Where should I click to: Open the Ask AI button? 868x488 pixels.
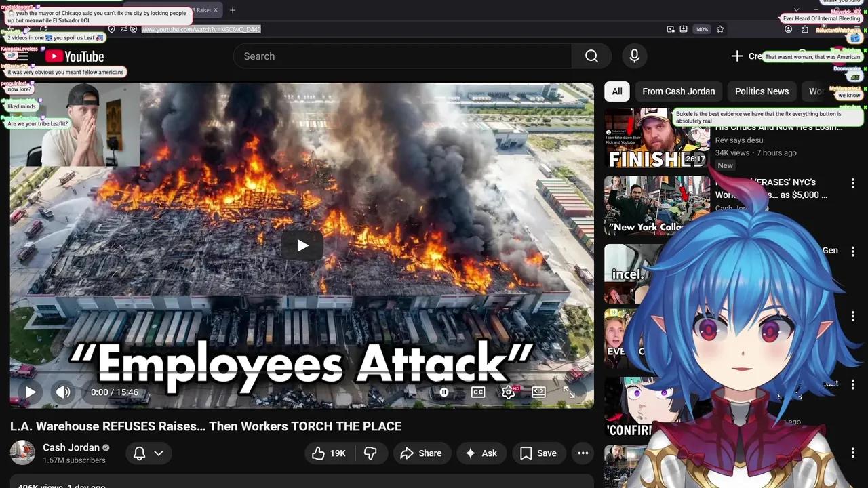[x=481, y=453]
